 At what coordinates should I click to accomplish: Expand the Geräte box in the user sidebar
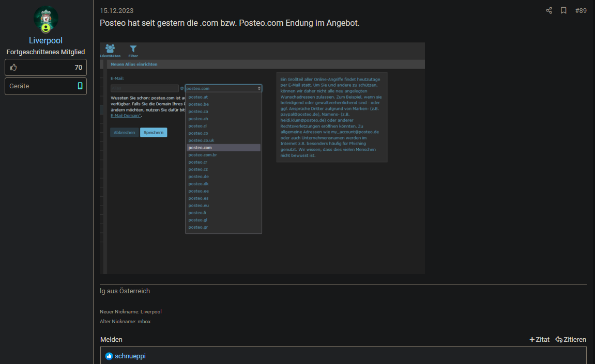click(x=46, y=86)
